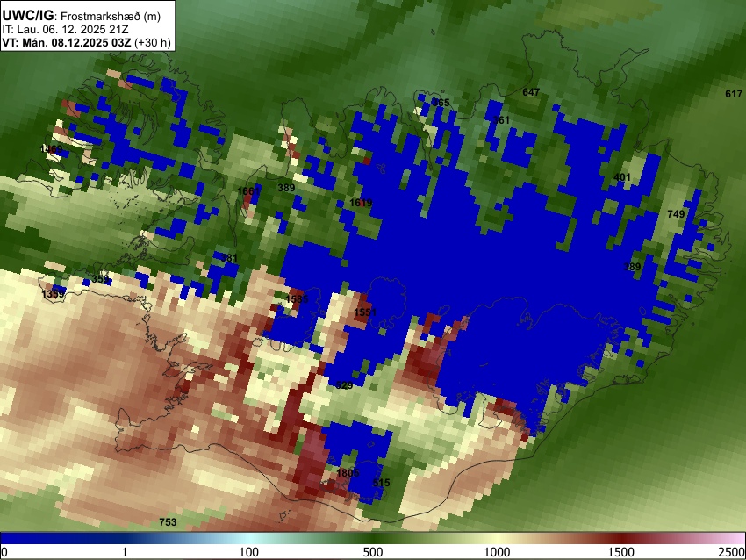Click the map value 359
Screen dimensions: 746x560
tap(100, 279)
